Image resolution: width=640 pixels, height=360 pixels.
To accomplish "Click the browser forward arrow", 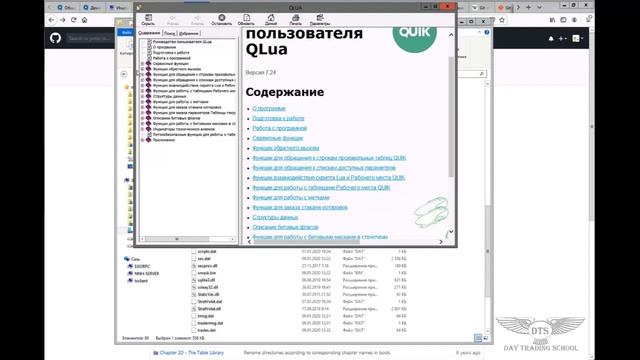I will pyautogui.click(x=62, y=20).
